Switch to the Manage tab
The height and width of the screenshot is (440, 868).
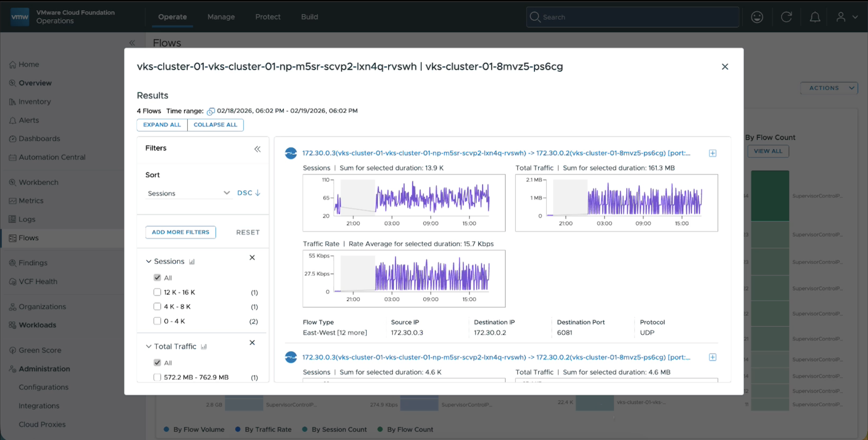click(221, 17)
